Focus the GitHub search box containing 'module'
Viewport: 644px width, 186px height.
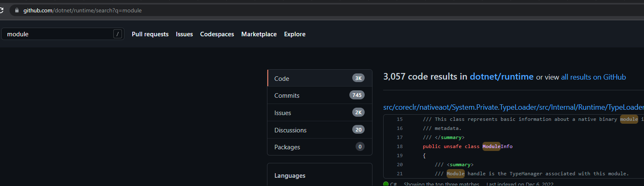63,34
